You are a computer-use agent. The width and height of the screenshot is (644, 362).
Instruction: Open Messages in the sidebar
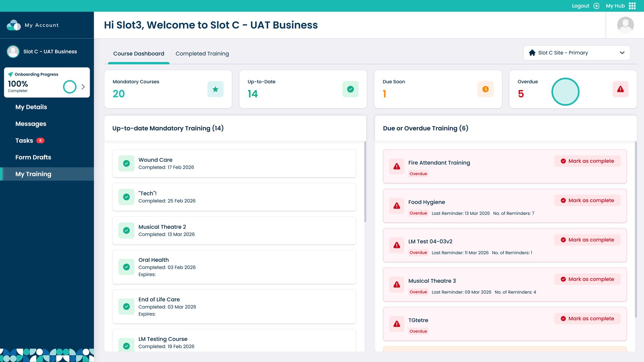[x=31, y=124]
